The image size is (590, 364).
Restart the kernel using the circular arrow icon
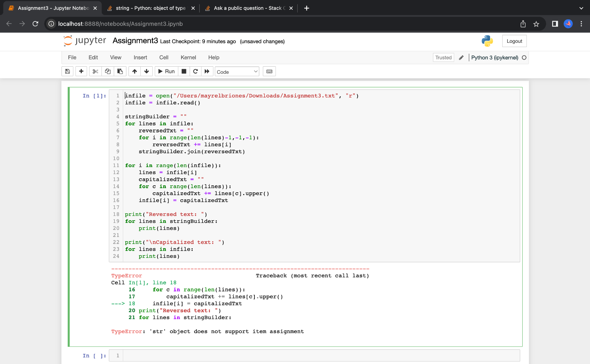coord(195,71)
